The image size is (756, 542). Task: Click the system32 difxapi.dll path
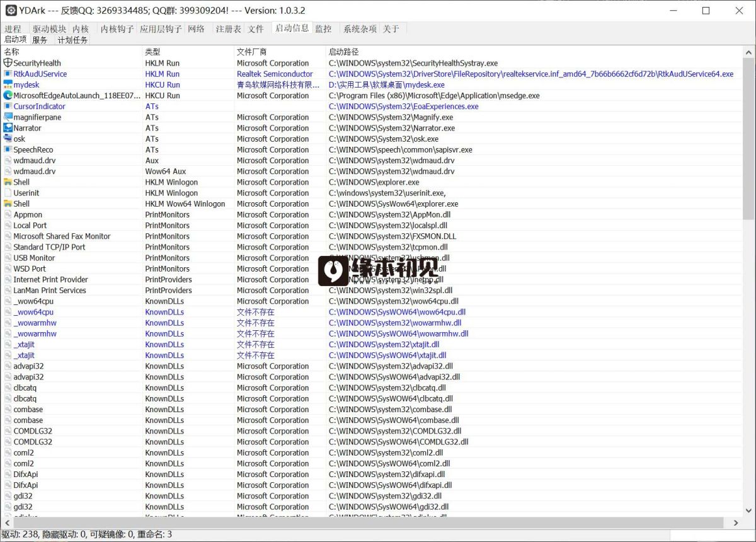(387, 474)
